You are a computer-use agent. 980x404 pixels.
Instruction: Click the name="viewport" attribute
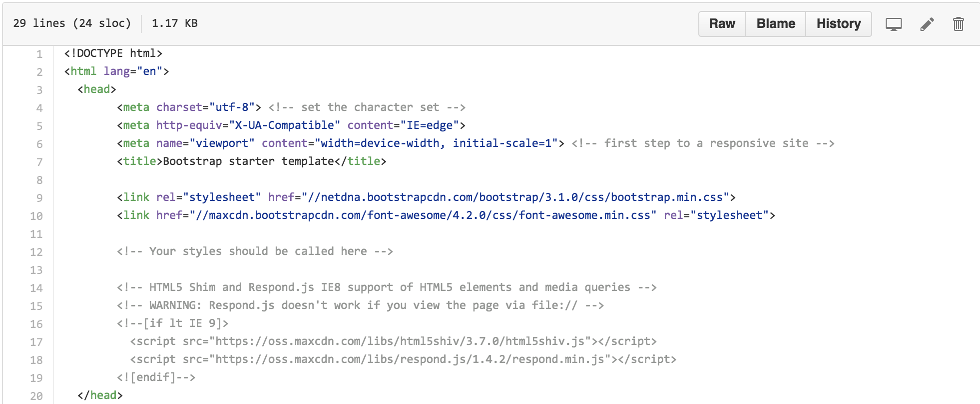205,143
